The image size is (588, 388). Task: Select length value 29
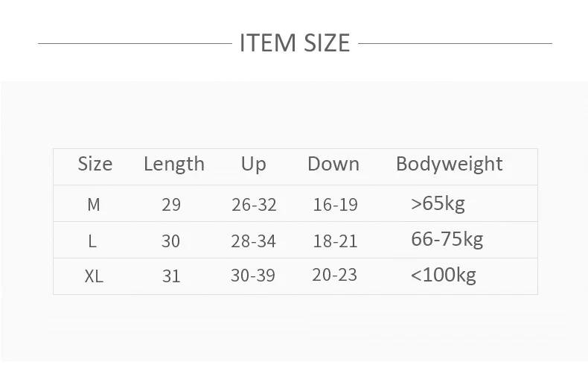[171, 204]
